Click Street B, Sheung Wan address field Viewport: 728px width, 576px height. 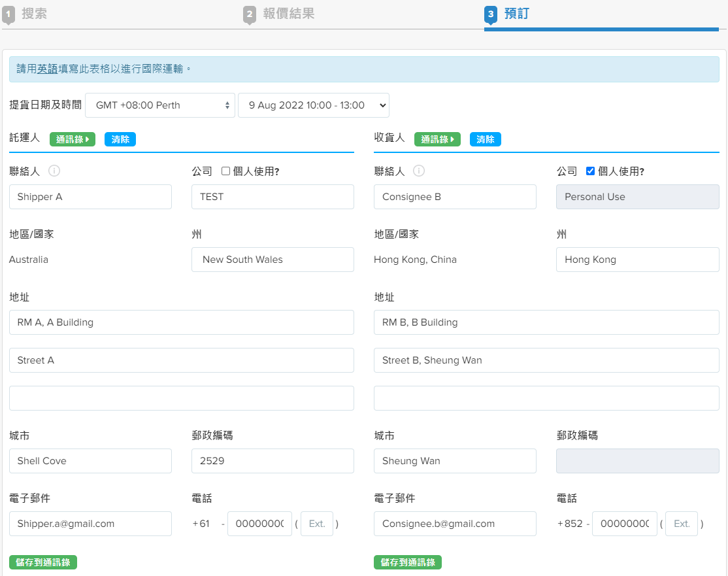(546, 360)
